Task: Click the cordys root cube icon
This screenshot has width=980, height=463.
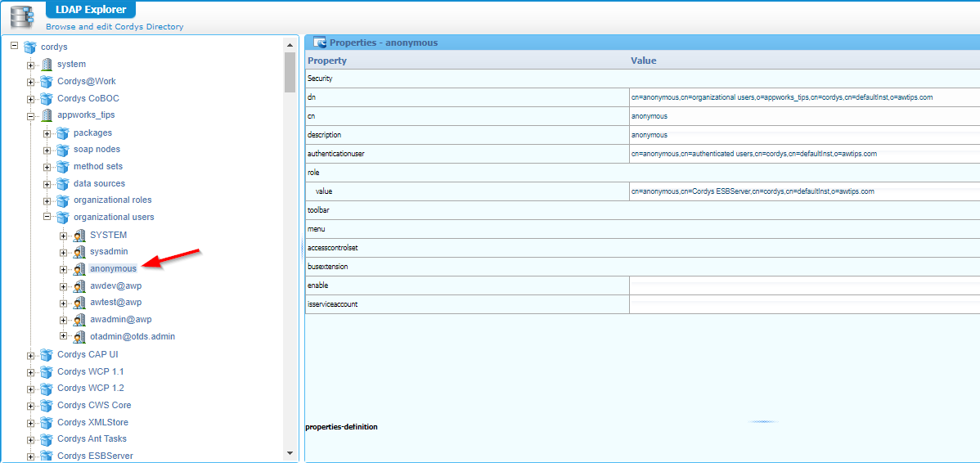Action: tap(30, 47)
